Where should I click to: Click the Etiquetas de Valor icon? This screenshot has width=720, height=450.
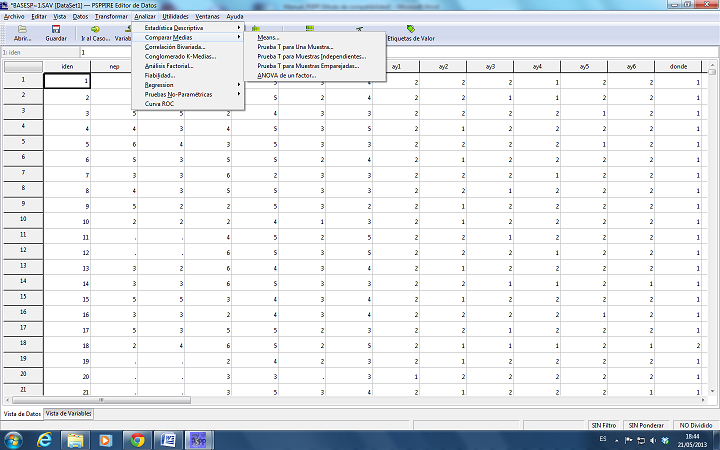411,33
